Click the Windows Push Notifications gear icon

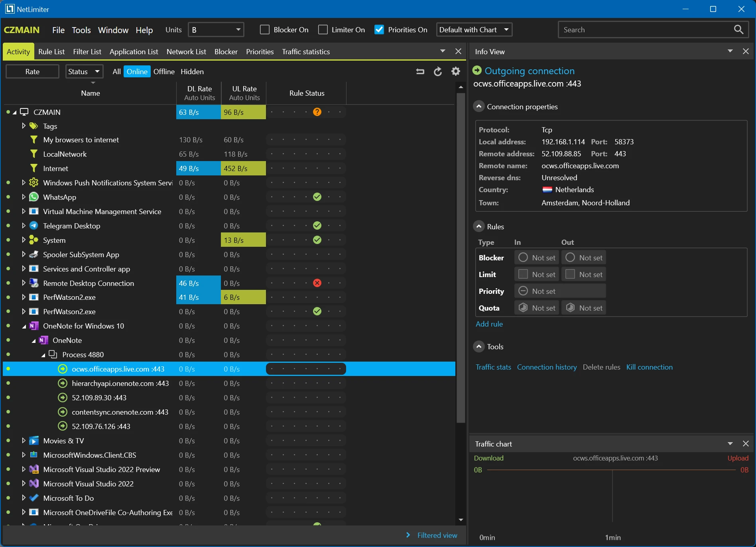[34, 183]
